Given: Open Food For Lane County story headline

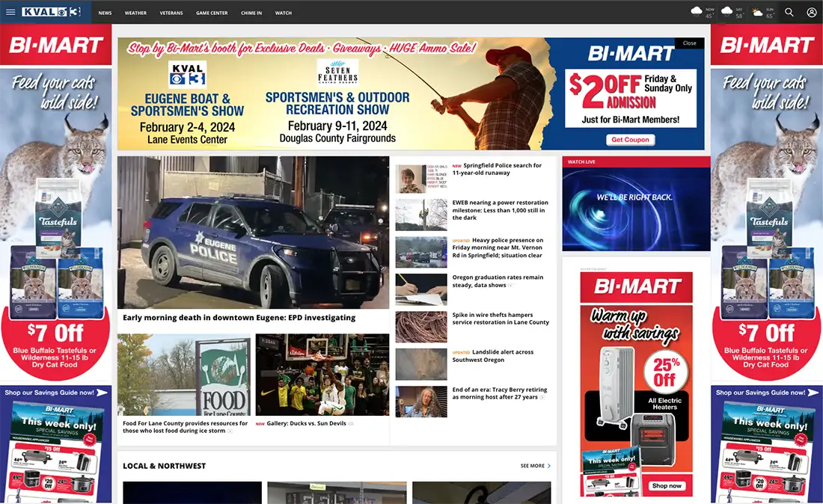Looking at the screenshot, I should [x=185, y=427].
